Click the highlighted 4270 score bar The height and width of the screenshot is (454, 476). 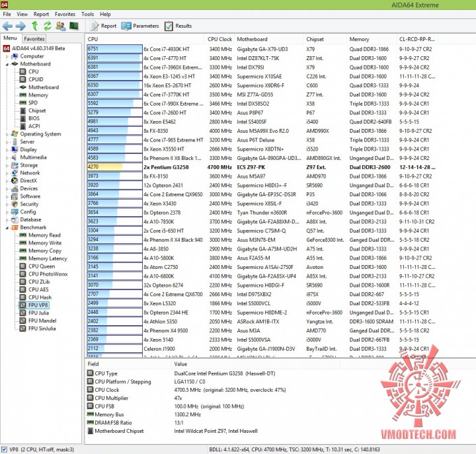[114, 167]
